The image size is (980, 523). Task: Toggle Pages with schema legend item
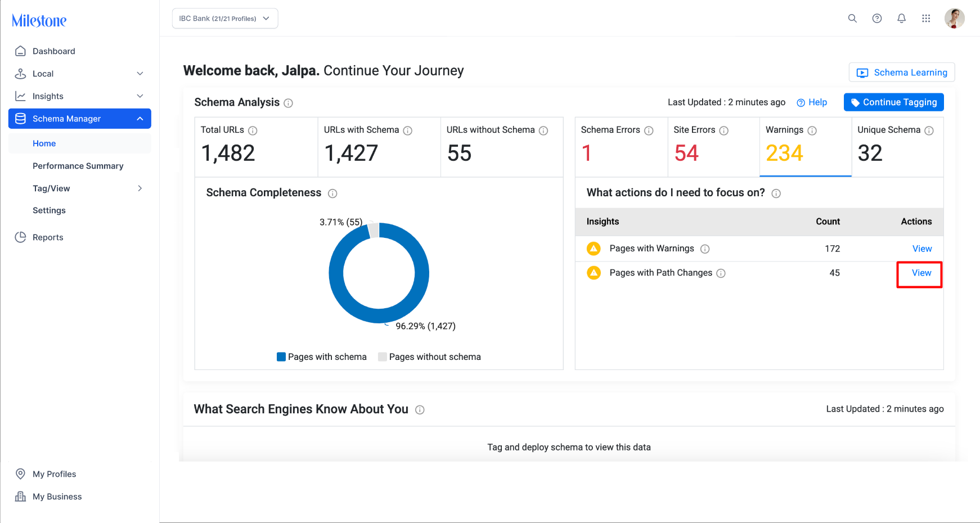322,357
